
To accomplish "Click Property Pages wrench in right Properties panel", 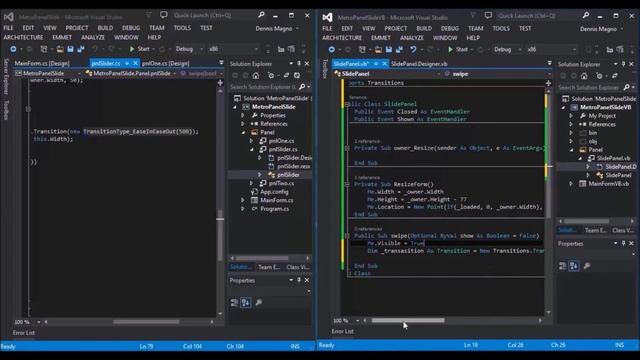I will pyautogui.click(x=587, y=266).
